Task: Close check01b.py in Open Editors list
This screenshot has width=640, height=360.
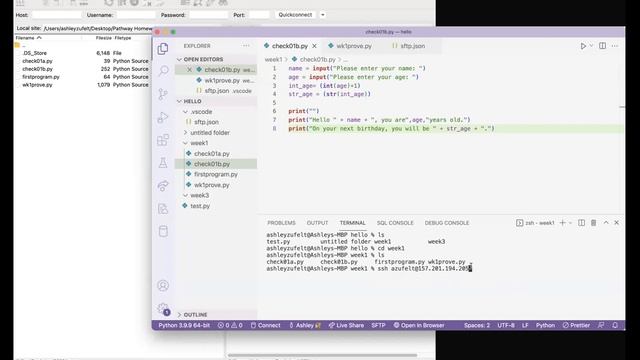Action: [x=189, y=70]
